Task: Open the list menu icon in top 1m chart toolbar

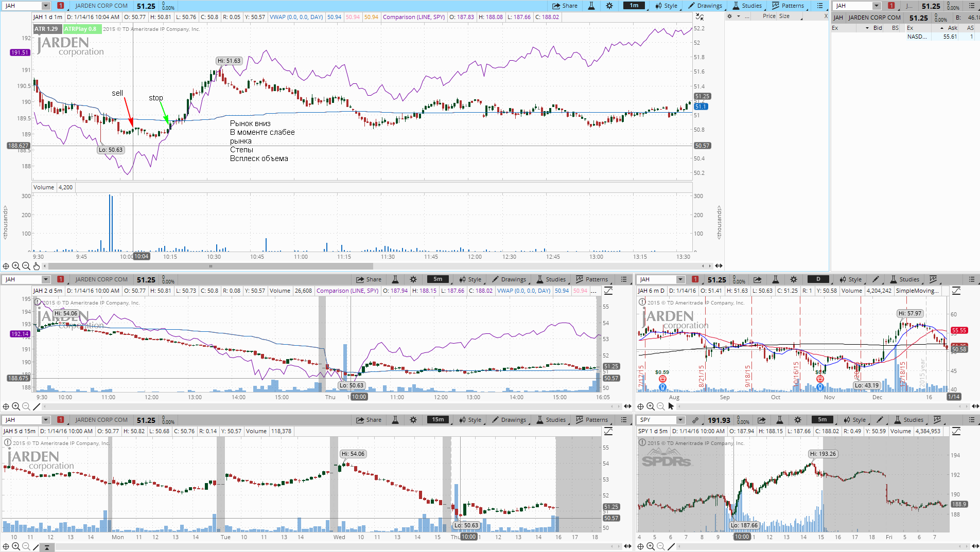Action: tap(820, 6)
